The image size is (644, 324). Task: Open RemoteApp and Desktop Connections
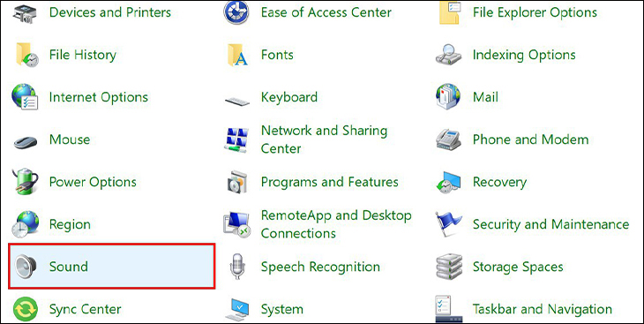(336, 224)
